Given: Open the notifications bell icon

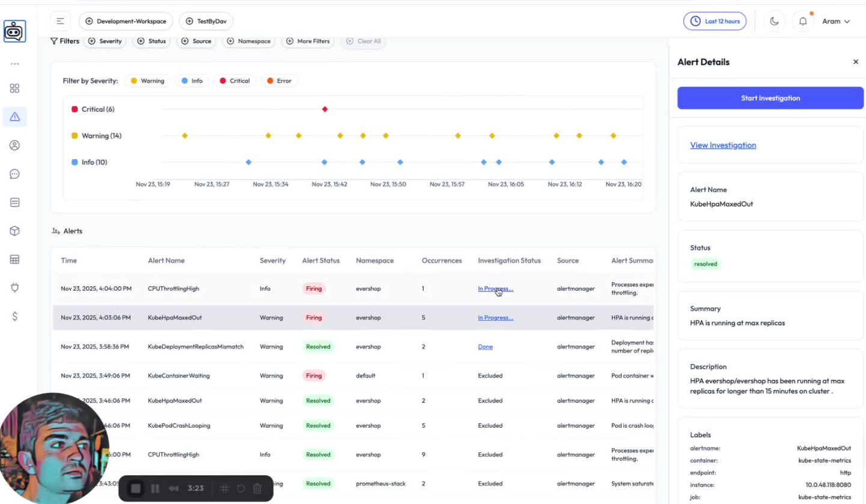Looking at the screenshot, I should 803,22.
